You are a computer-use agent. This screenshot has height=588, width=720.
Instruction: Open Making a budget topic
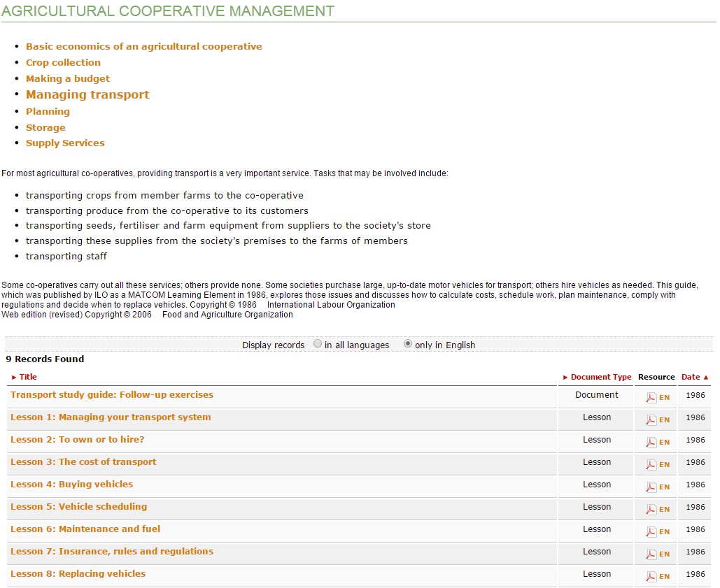click(x=68, y=78)
